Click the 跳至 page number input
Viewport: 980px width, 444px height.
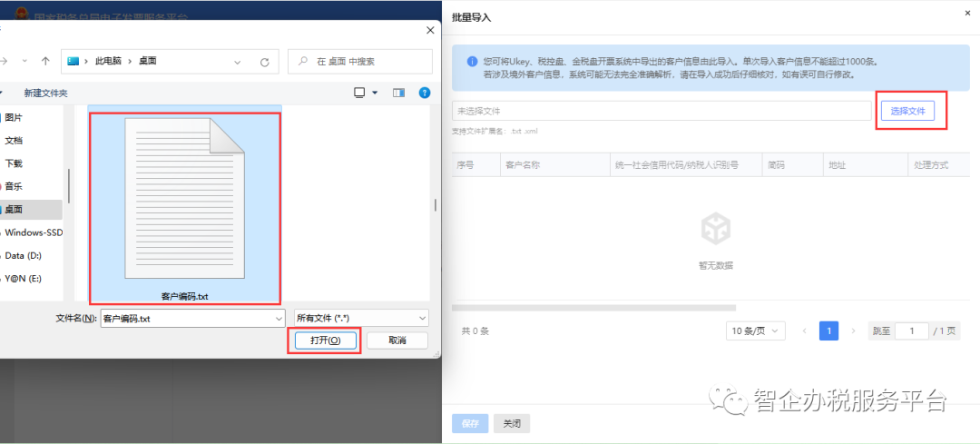pyautogui.click(x=911, y=331)
